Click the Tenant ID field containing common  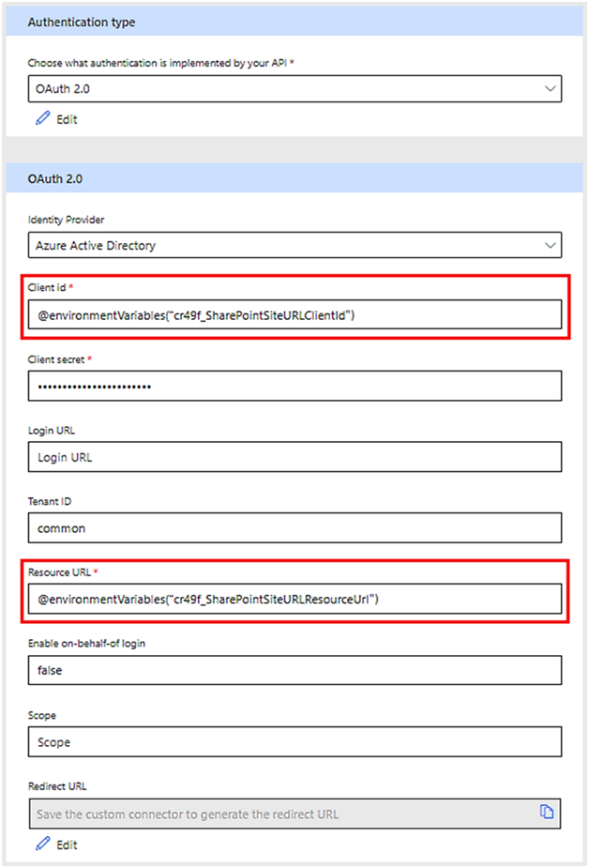pyautogui.click(x=294, y=527)
